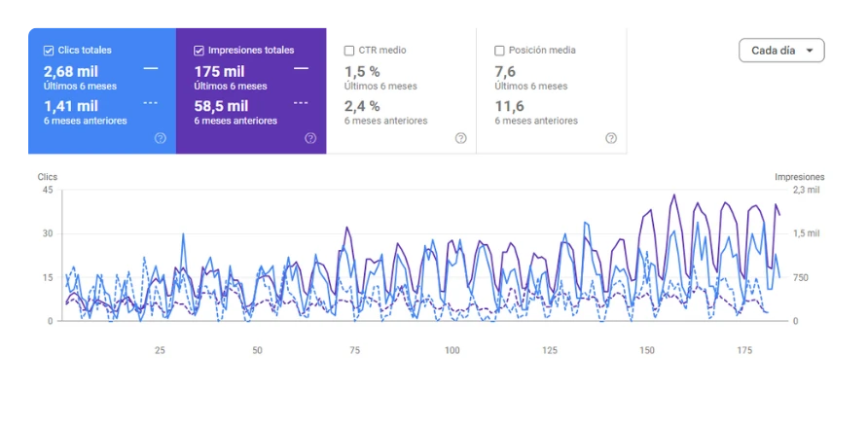Click the 11,6 previous position value

[x=509, y=106]
